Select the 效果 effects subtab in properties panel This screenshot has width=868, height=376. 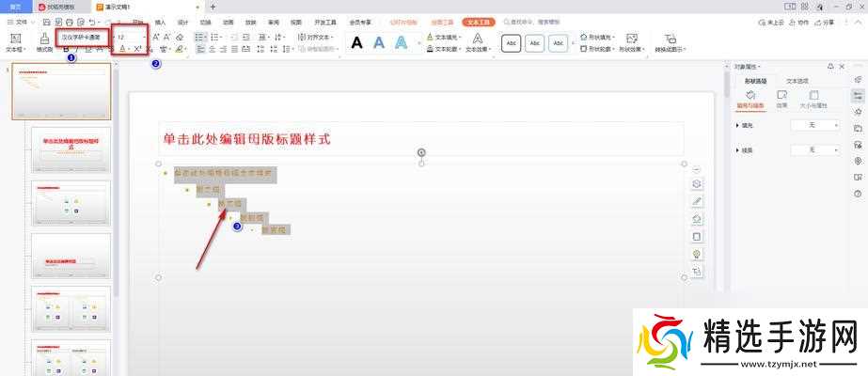(781, 99)
